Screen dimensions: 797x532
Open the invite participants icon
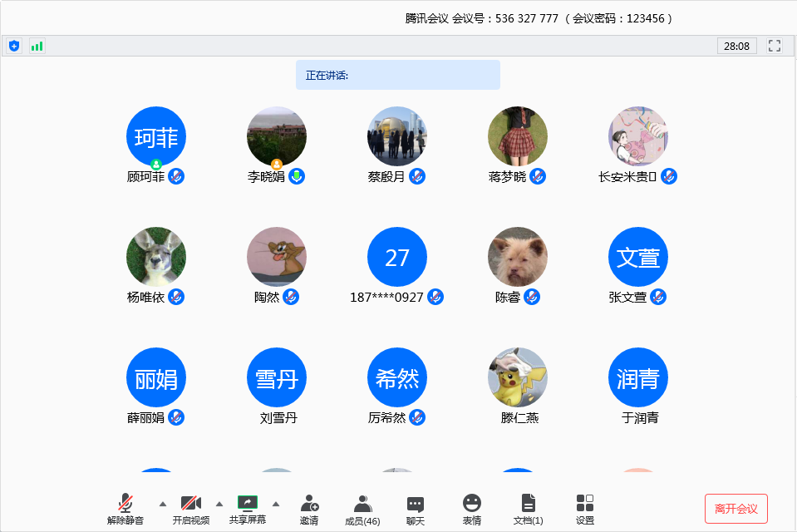pyautogui.click(x=309, y=508)
